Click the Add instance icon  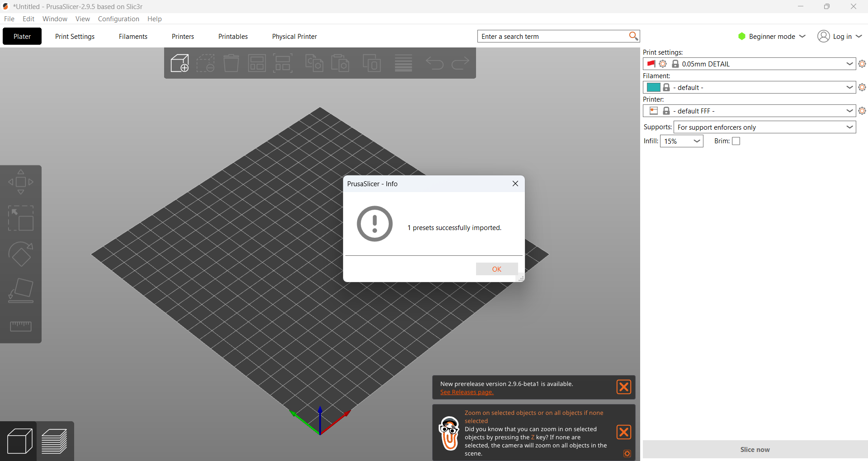click(x=372, y=63)
